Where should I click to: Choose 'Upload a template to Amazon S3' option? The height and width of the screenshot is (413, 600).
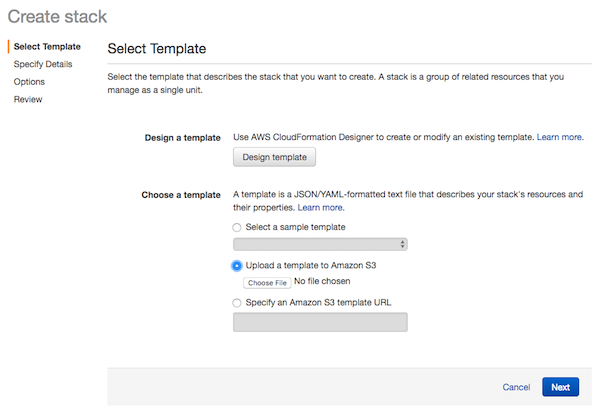pos(237,266)
